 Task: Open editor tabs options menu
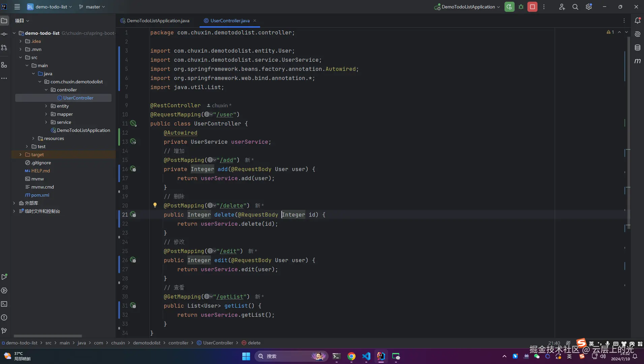pos(624,21)
